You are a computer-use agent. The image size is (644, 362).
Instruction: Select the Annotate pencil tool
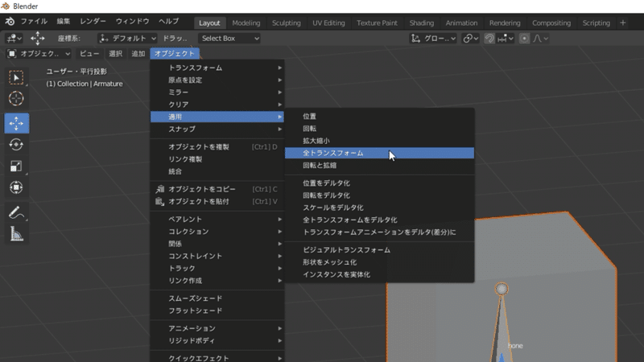point(16,212)
